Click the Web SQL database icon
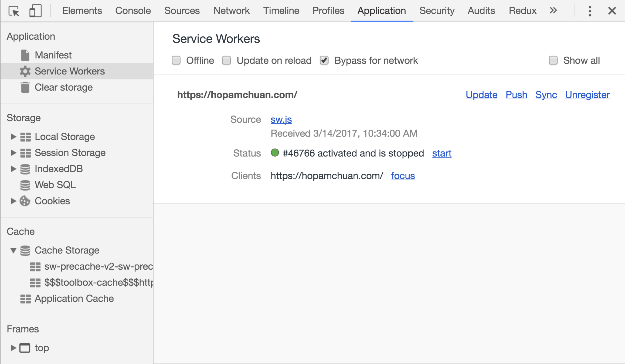The width and height of the screenshot is (625, 364). pyautogui.click(x=25, y=185)
